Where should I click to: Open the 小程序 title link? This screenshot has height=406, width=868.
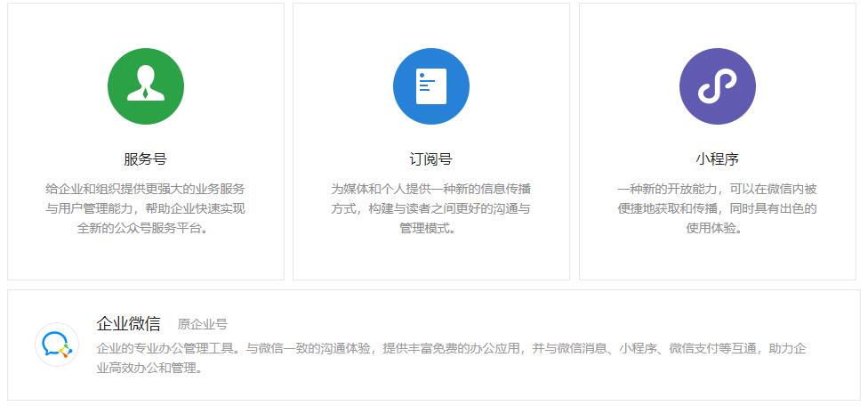tap(717, 159)
